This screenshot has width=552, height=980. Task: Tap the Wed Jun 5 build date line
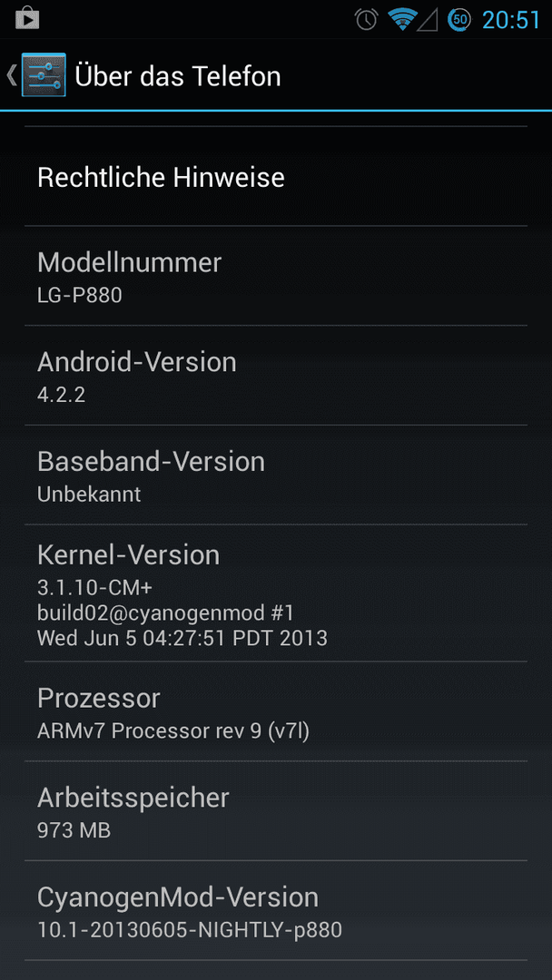point(182,638)
